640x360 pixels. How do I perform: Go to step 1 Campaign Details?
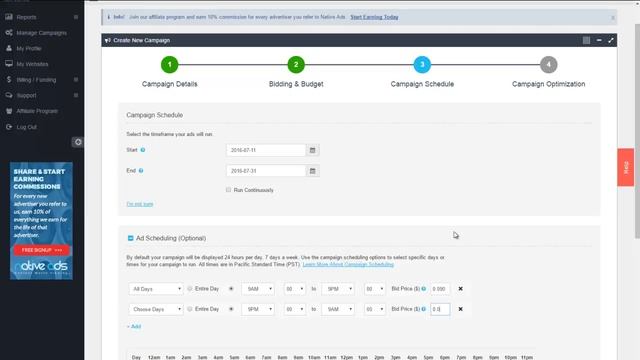click(x=169, y=64)
